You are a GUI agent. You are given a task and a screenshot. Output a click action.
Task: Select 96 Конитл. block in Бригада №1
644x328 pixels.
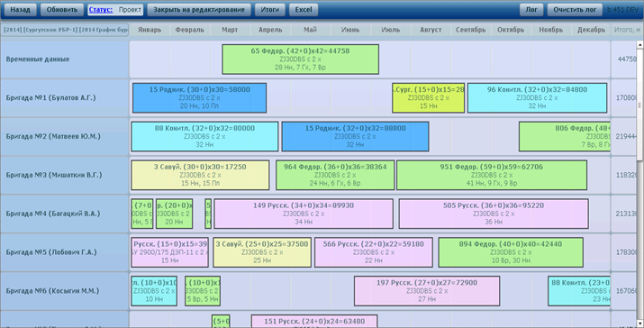(x=537, y=98)
